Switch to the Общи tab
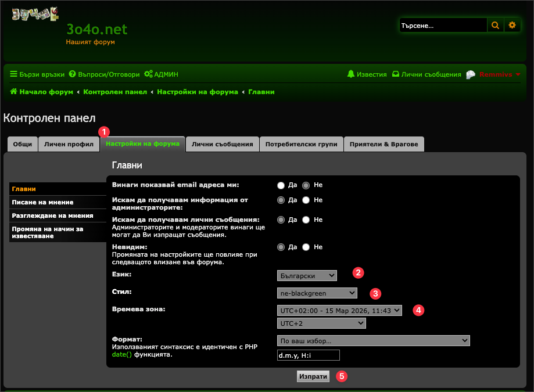Screen dimensions: 534x392 (23, 144)
